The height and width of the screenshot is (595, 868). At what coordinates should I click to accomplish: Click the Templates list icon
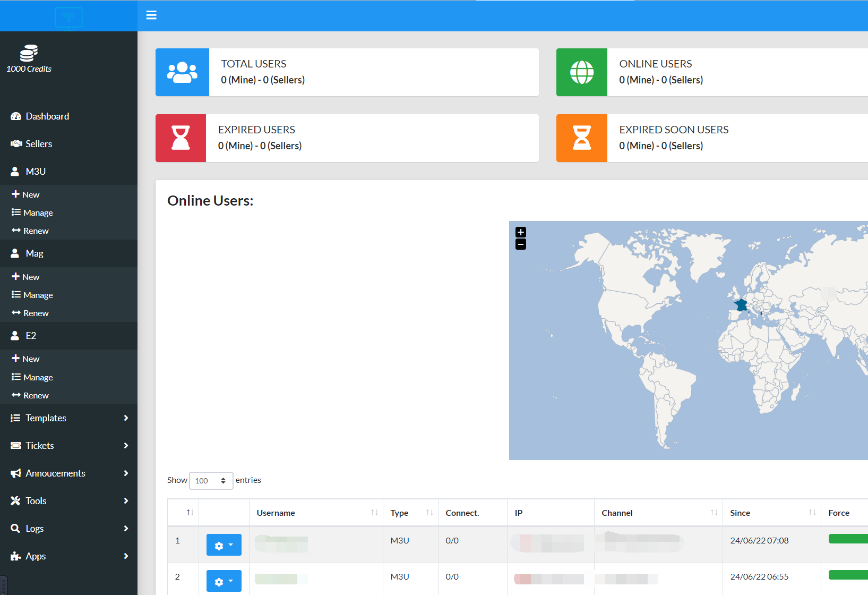pyautogui.click(x=15, y=418)
